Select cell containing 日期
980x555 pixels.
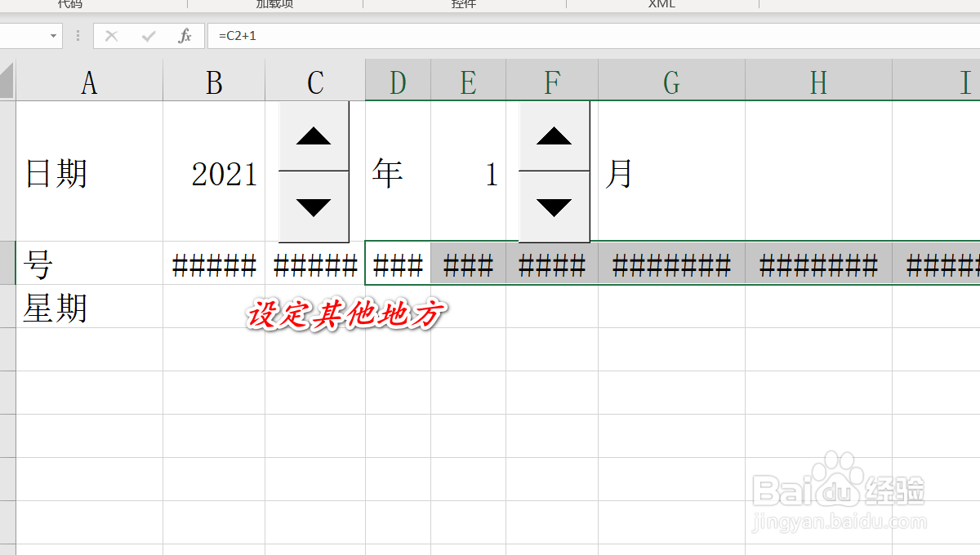pos(89,171)
